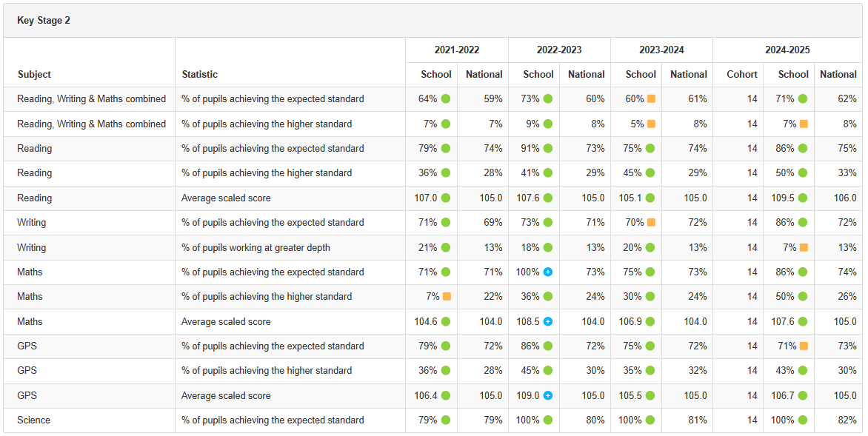Image resolution: width=868 pixels, height=436 pixels.
Task: Click orange square next to 60% combined 2023-2024
Action: [651, 98]
